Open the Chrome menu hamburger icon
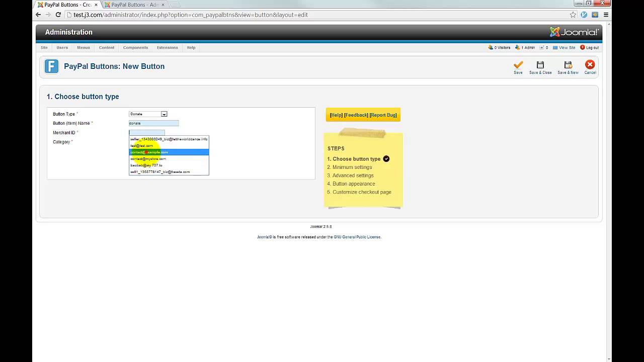Image resolution: width=644 pixels, height=362 pixels. point(606,15)
